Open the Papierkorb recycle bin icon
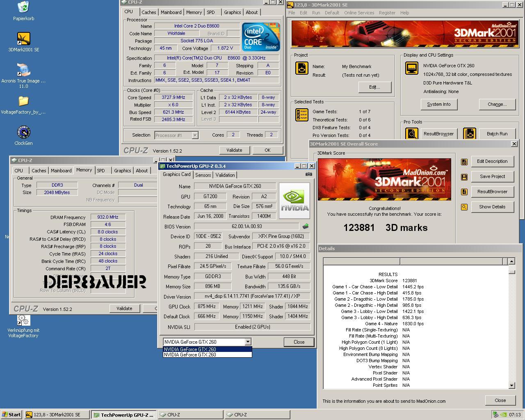This screenshot has height=420, width=525. point(23,7)
